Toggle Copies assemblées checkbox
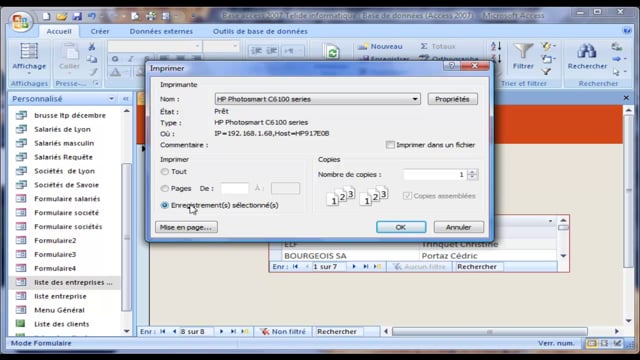This screenshot has height=360, width=640. pyautogui.click(x=407, y=196)
